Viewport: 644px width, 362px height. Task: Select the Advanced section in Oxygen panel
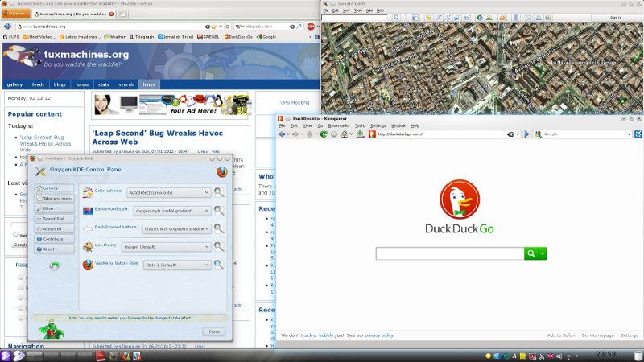(54, 228)
